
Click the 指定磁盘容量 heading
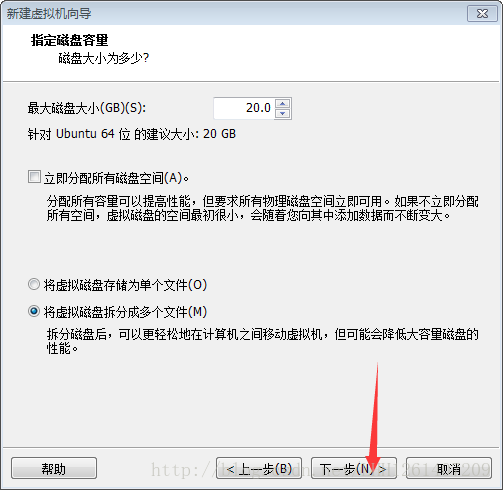pyautogui.click(x=69, y=40)
